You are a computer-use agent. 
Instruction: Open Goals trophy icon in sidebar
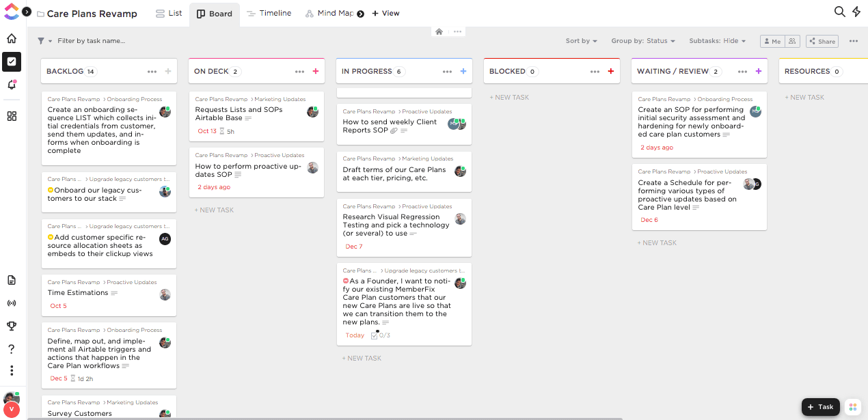[12, 326]
